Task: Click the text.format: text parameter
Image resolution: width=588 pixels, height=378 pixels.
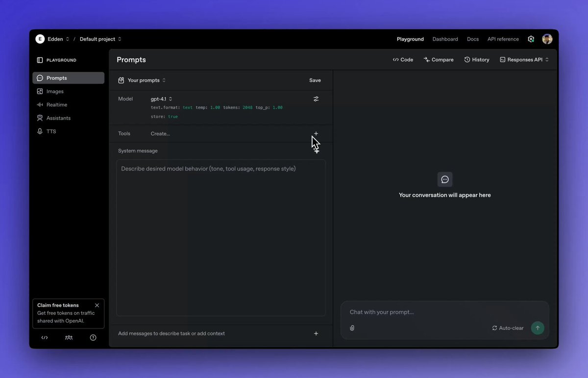Action: tap(171, 107)
